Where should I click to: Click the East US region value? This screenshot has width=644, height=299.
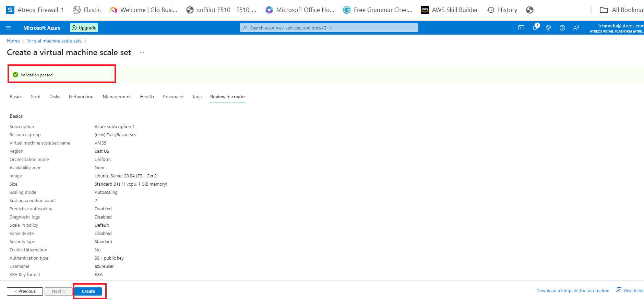click(102, 151)
